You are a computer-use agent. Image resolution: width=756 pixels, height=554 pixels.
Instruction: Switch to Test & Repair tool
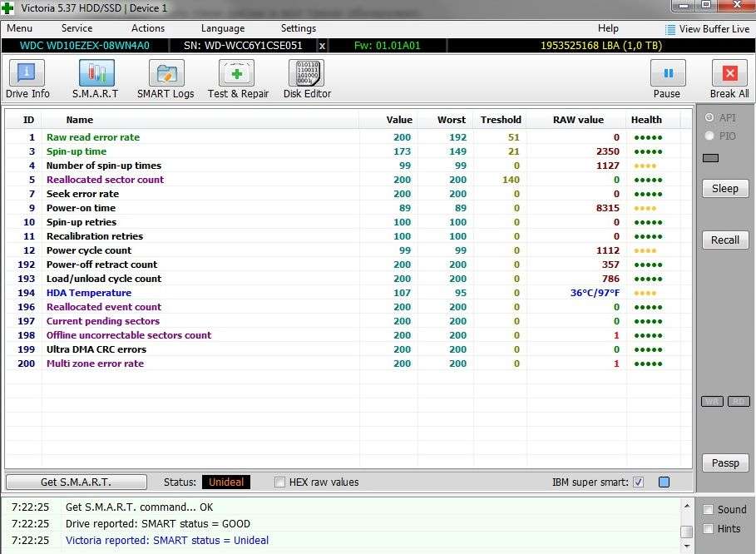click(238, 79)
